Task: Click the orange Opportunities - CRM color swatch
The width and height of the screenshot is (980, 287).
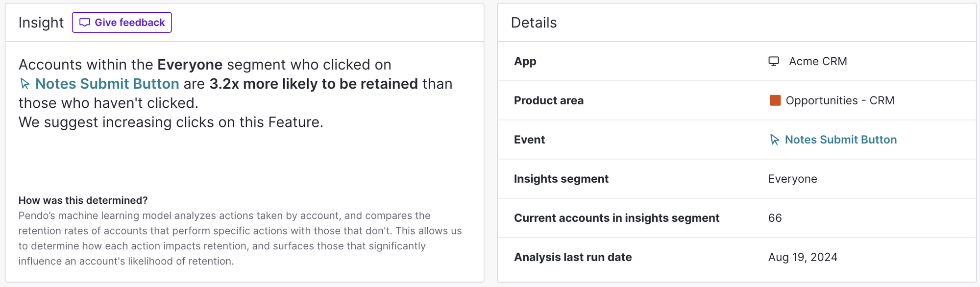Action: [x=775, y=100]
